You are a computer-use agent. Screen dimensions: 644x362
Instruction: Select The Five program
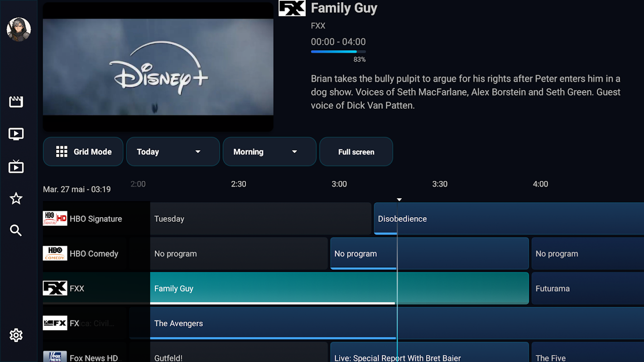(588, 352)
